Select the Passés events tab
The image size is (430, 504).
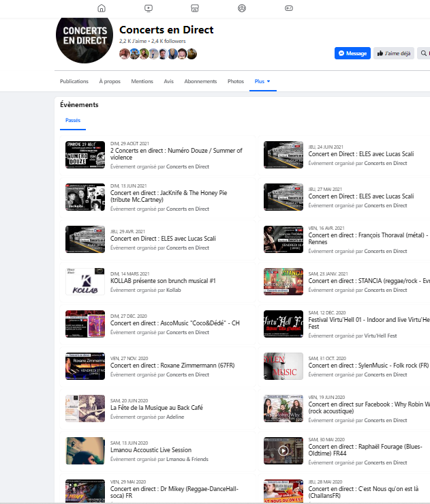(73, 120)
